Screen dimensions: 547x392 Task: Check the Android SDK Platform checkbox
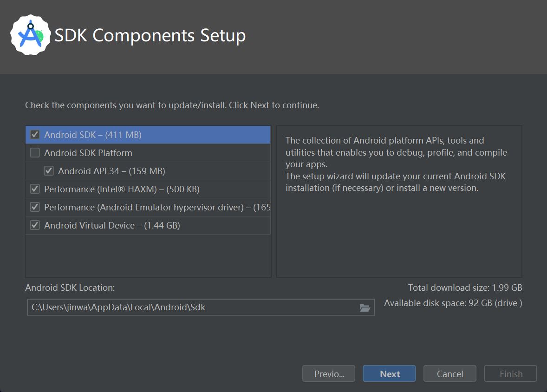35,153
